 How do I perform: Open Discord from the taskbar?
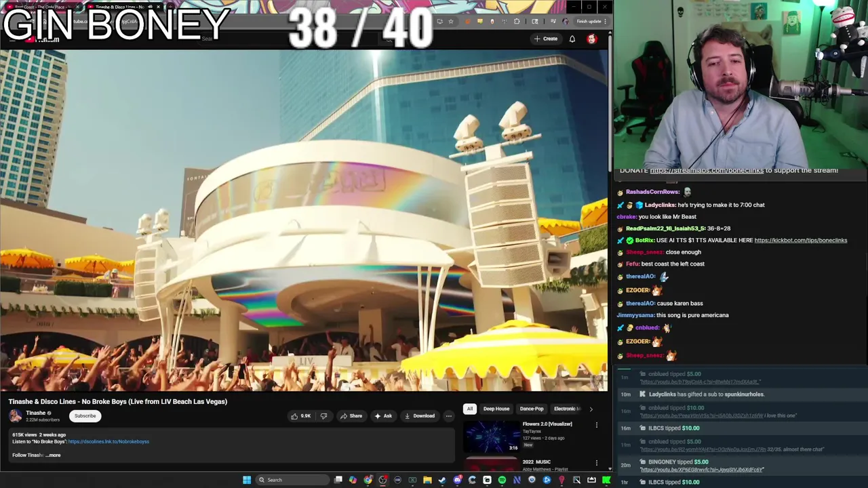click(457, 480)
